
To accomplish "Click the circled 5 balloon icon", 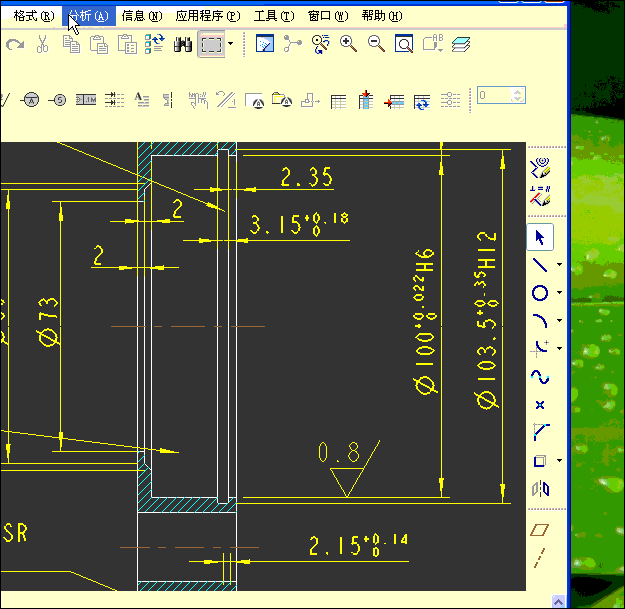I will (x=58, y=100).
